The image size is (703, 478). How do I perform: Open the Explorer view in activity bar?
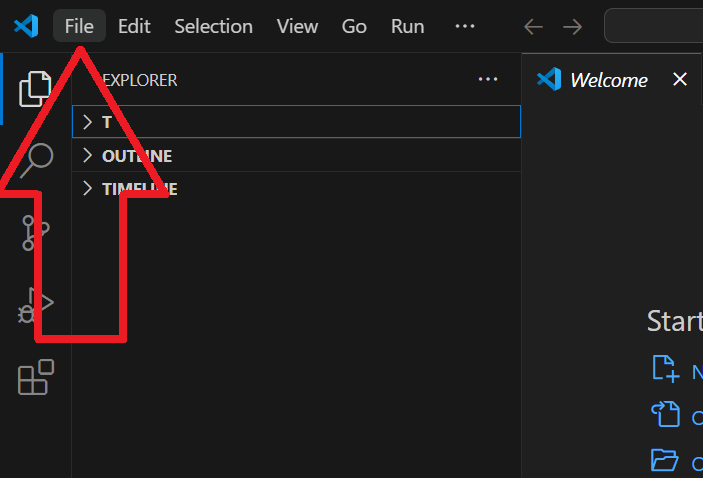click(35, 89)
